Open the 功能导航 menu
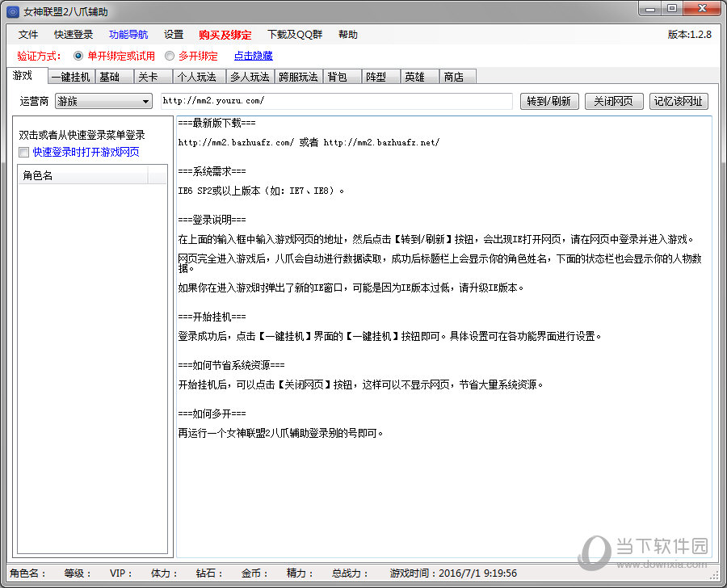This screenshot has height=588, width=727. 128,35
